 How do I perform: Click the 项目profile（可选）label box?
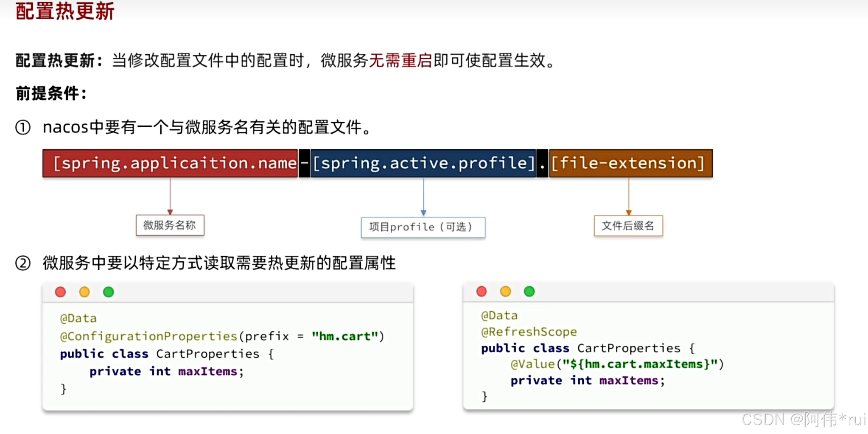point(423,227)
